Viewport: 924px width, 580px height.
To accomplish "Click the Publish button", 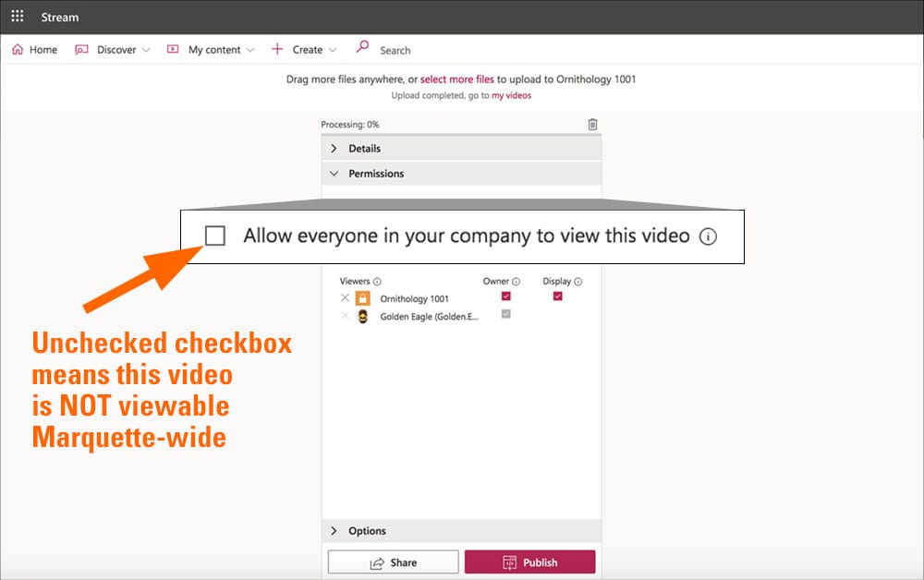I will click(529, 562).
